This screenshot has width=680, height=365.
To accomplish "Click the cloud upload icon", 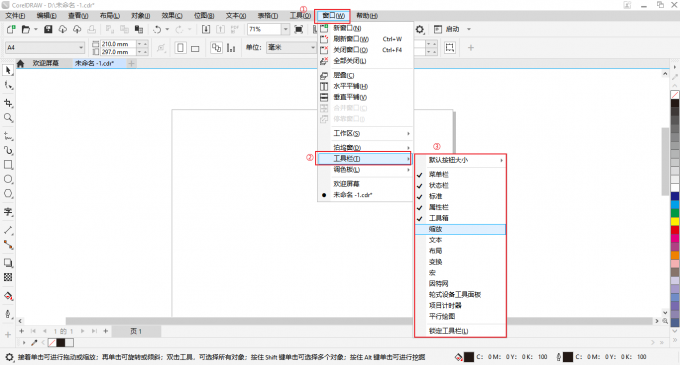I will [77, 29].
